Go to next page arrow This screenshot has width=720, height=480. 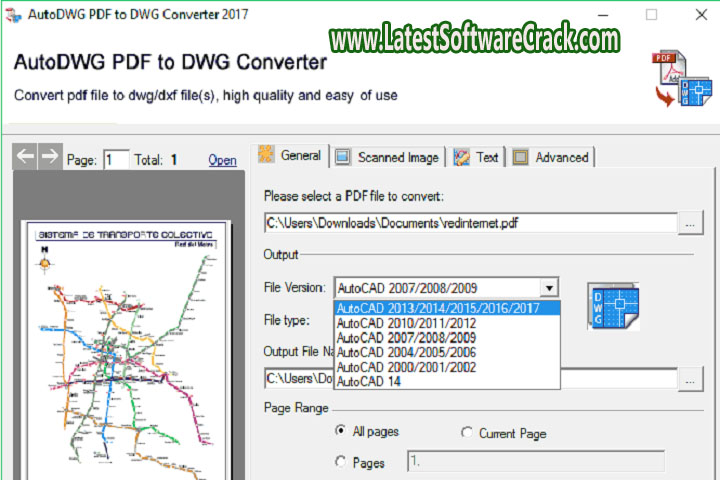[50, 157]
